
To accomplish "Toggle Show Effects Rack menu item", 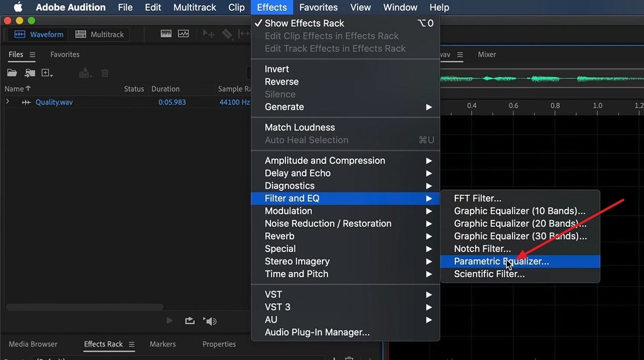I will [345, 23].
